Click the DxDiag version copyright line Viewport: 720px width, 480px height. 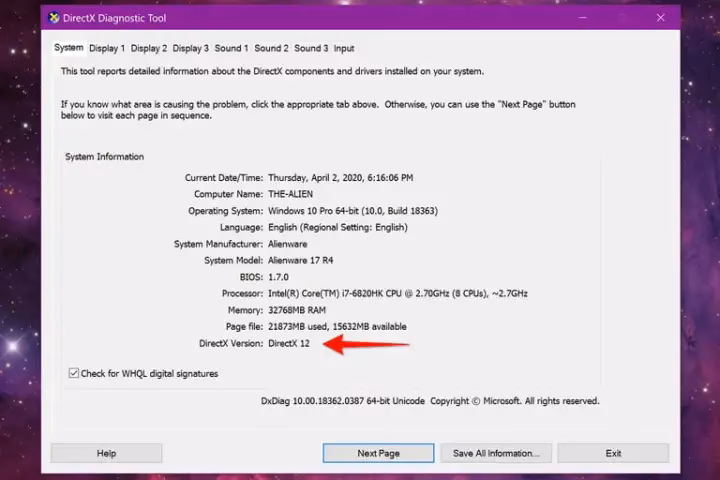pos(430,401)
